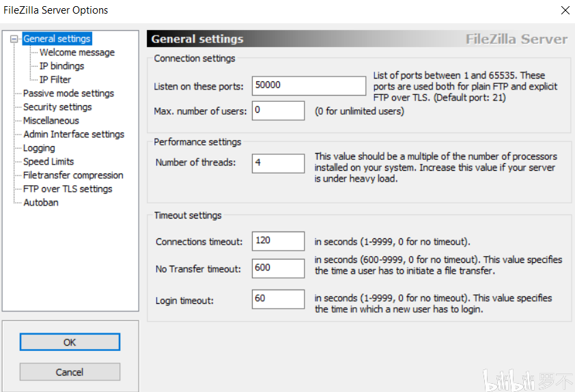Click the No Transfer timeout field
The height and width of the screenshot is (392, 575).
coord(278,268)
